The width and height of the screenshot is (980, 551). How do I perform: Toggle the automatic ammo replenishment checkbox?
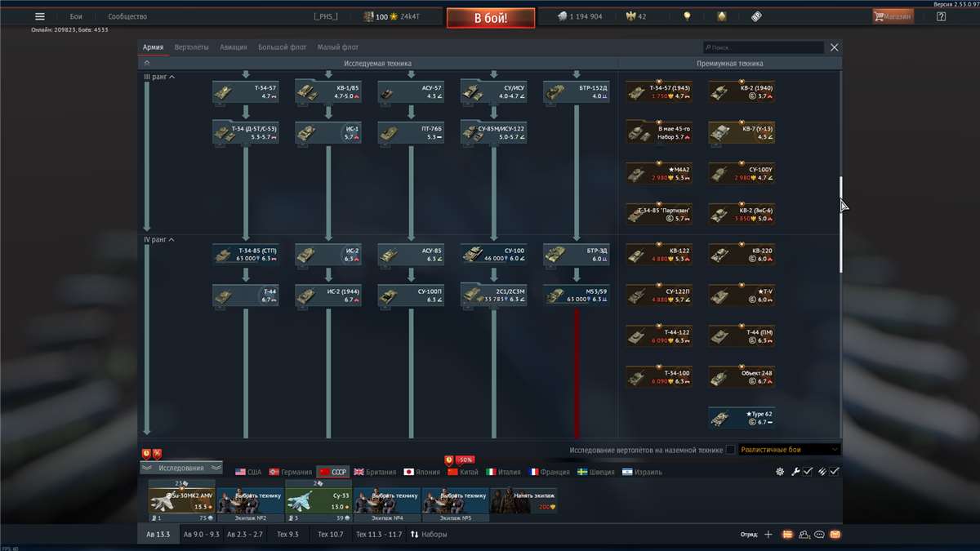(834, 472)
